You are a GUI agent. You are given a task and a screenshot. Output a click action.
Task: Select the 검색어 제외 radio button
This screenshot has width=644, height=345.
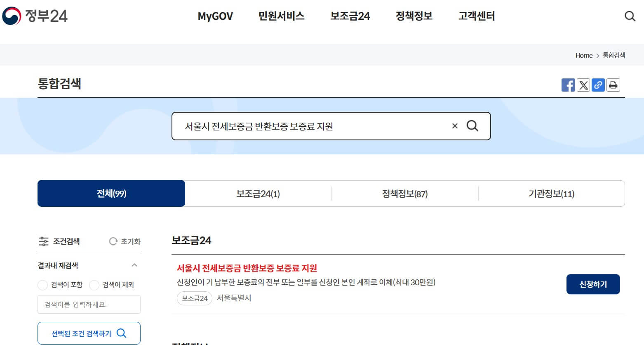click(94, 285)
